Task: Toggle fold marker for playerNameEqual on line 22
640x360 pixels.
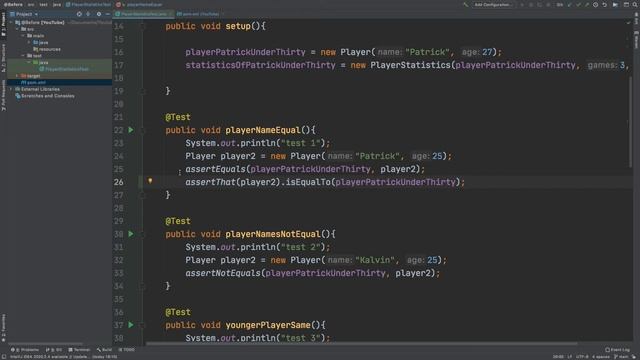Action: point(143,130)
